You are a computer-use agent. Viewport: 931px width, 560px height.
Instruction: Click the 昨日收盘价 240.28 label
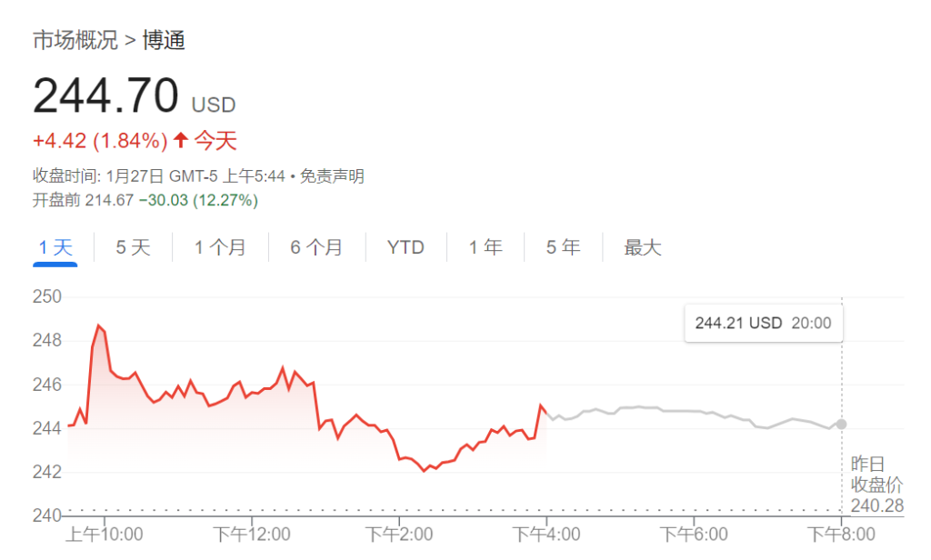coord(877,485)
